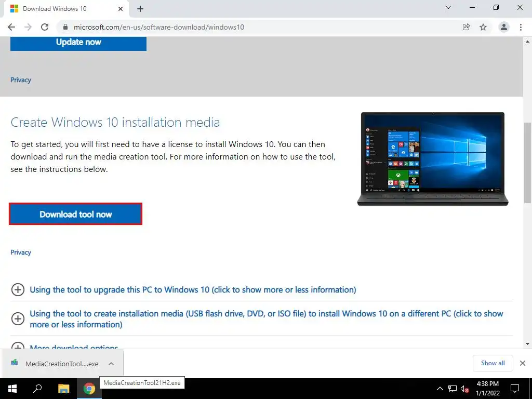The width and height of the screenshot is (532, 399).
Task: Click the 'Create Windows 10 installation media' heading
Action: click(115, 122)
